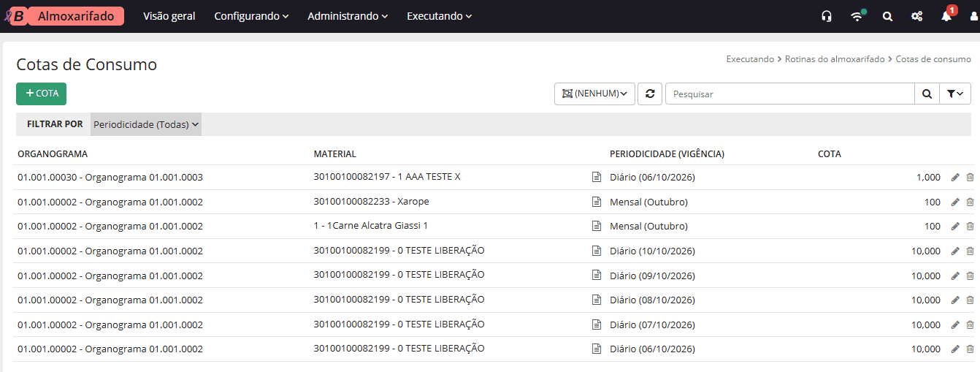This screenshot has height=372, width=980.
Task: Click quota value 1,000
Action: [928, 178]
